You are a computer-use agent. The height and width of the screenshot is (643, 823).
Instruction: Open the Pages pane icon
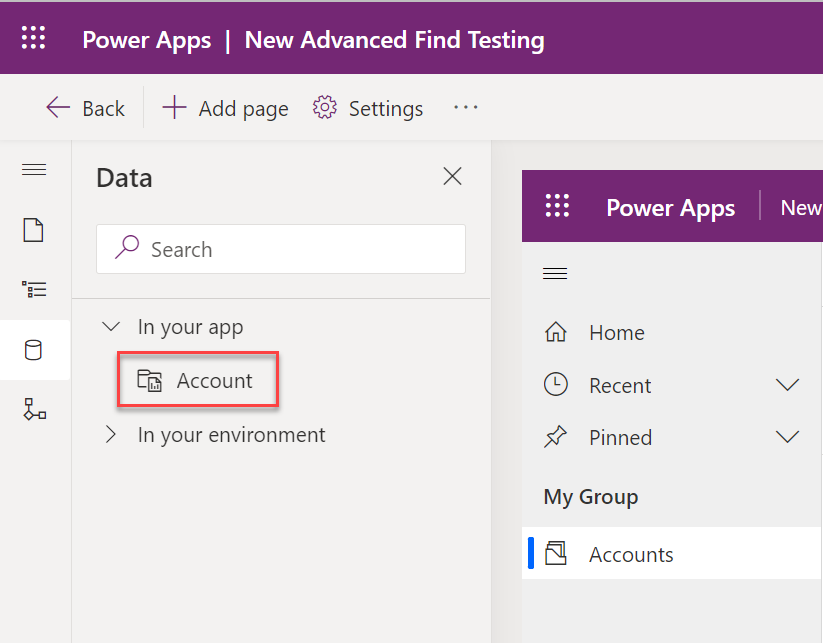point(34,230)
